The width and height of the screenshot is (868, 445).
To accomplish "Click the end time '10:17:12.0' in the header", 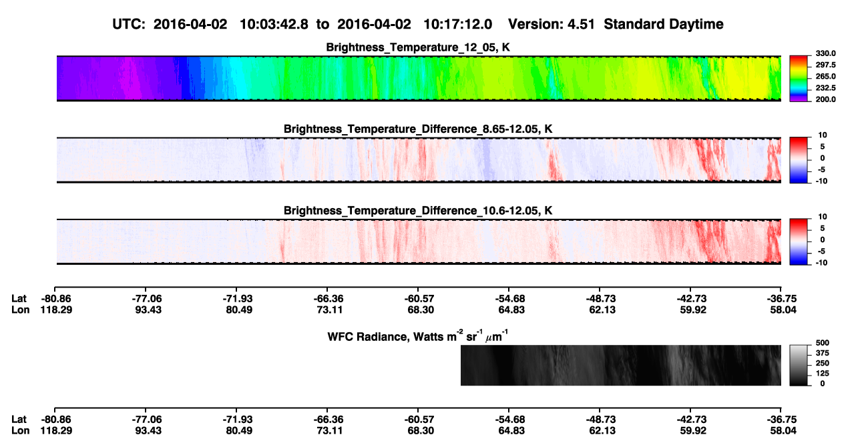I will [x=457, y=24].
